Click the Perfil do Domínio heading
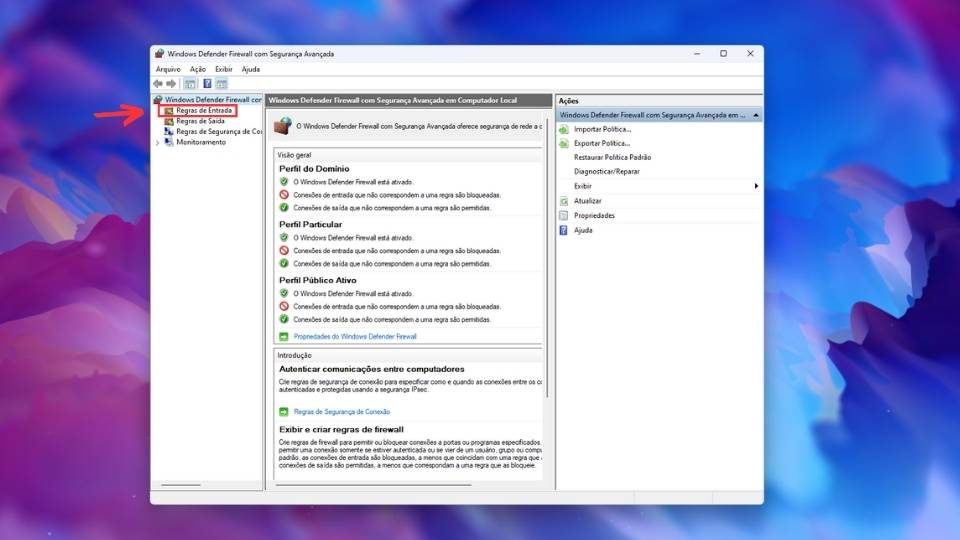Viewport: 960px width, 540px height. 314,169
